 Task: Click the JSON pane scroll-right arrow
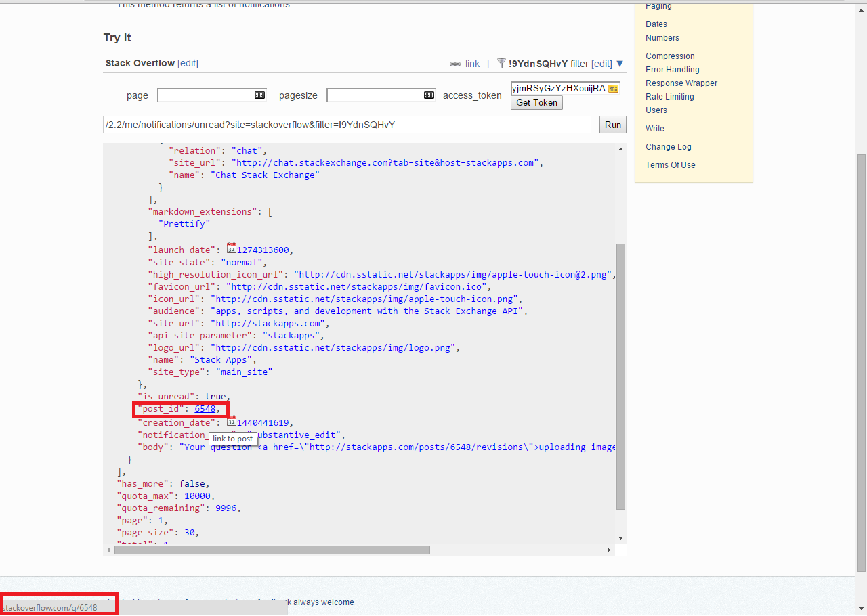[x=610, y=550]
